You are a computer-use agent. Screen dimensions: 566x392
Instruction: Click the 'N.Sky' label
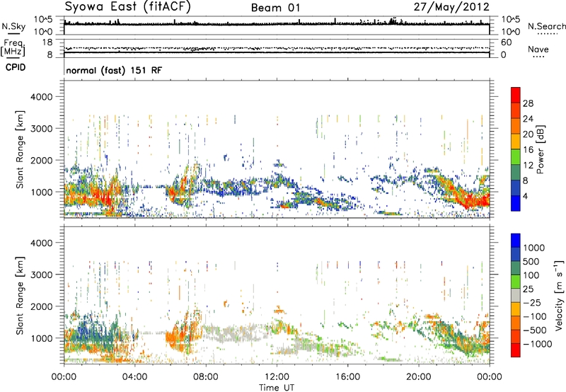(13, 26)
